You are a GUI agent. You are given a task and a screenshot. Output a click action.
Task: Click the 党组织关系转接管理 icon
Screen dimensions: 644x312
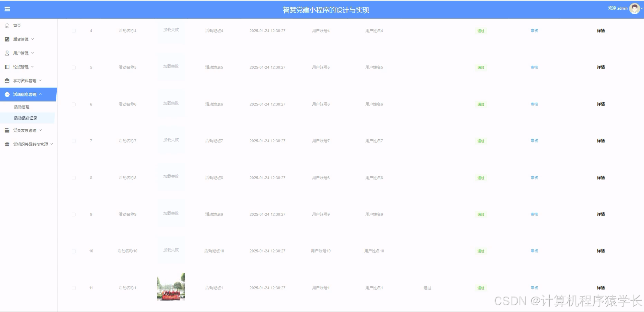[x=7, y=144]
